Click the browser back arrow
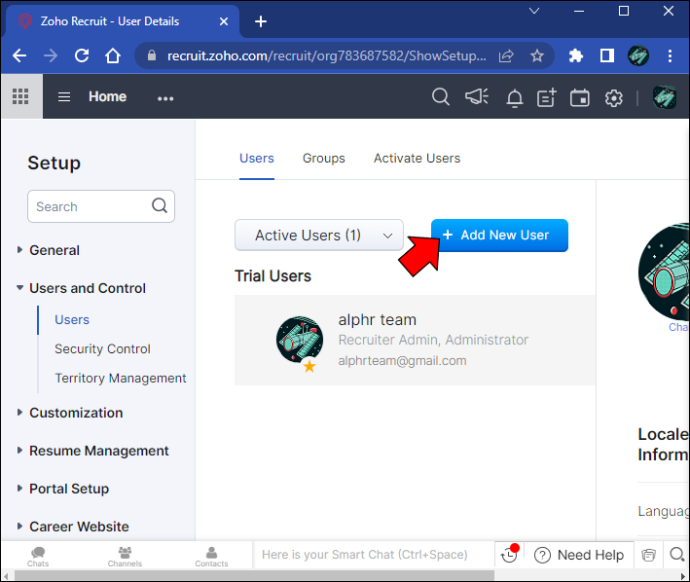This screenshot has height=582, width=690. tap(19, 56)
